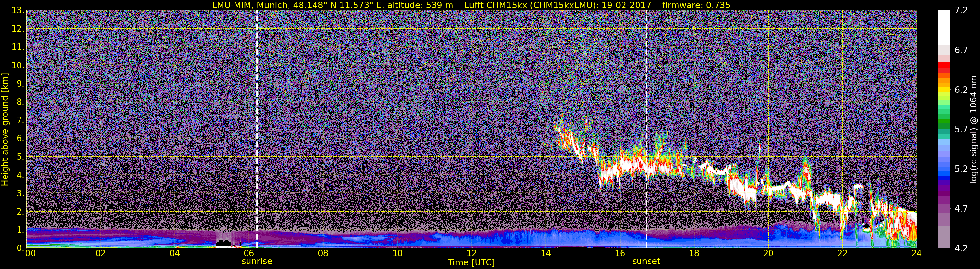Click the time axis tick label 16
This screenshot has width=980, height=269.
coord(620,254)
